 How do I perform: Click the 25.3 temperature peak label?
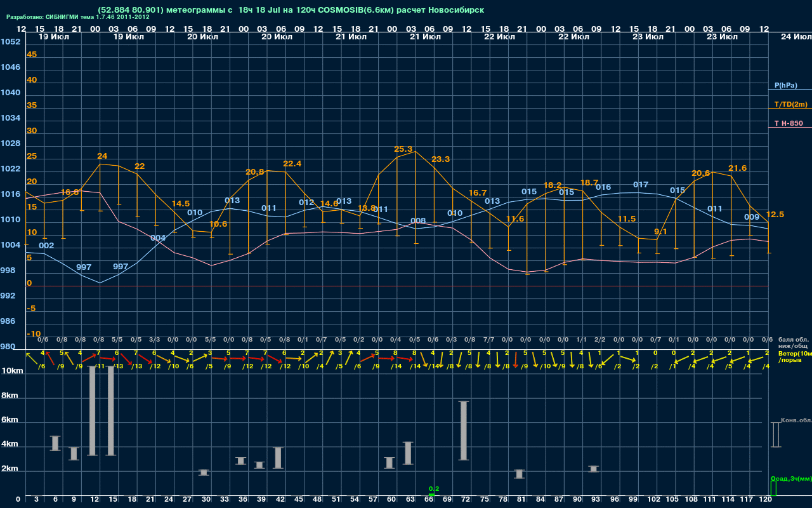click(403, 149)
